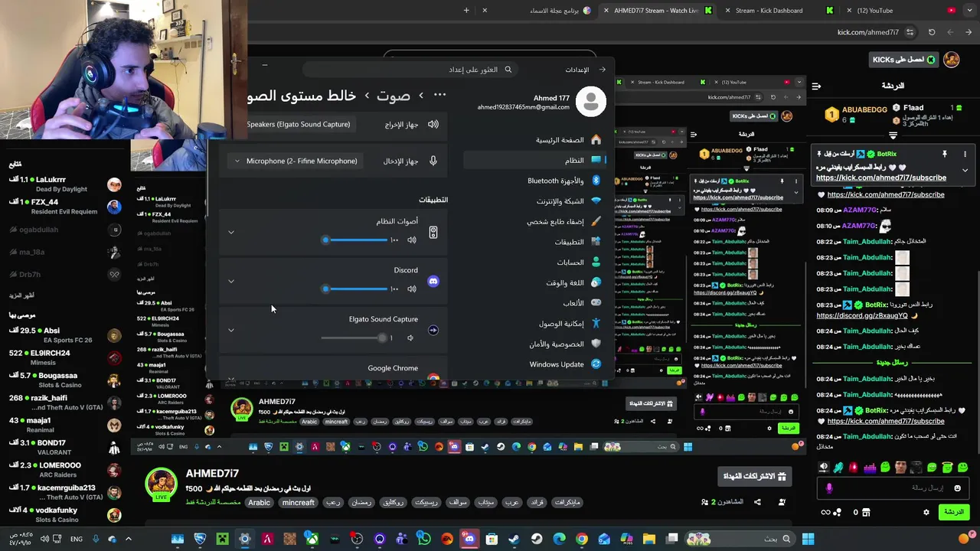
Task: Open chat settings gear icon
Action: 926,512
